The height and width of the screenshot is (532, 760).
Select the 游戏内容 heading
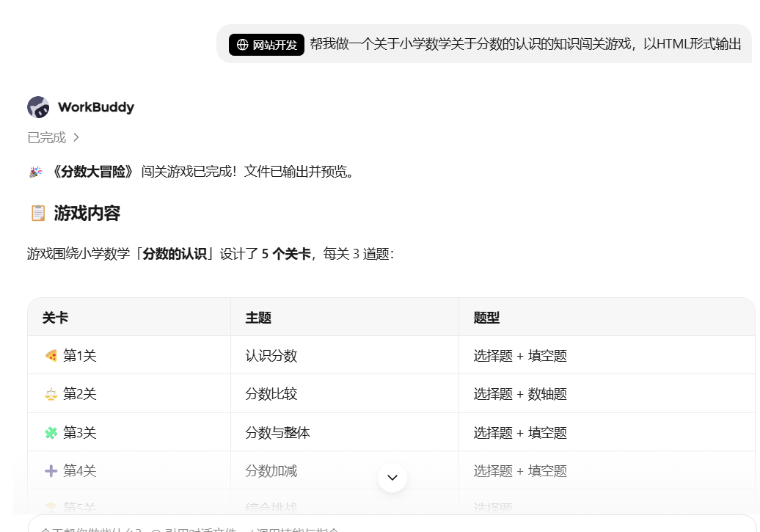pyautogui.click(x=87, y=213)
